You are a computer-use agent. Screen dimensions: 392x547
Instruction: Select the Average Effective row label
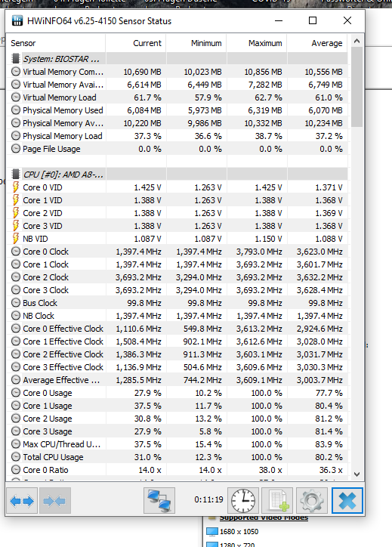[x=61, y=380]
